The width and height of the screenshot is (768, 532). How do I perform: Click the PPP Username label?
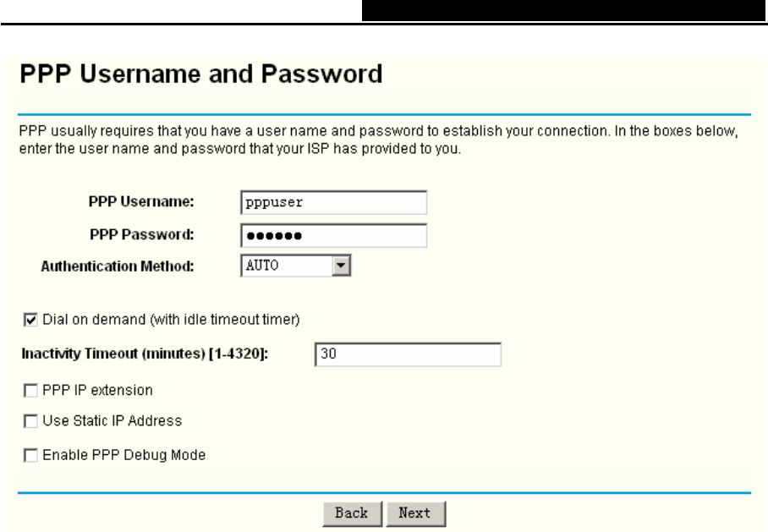[141, 202]
